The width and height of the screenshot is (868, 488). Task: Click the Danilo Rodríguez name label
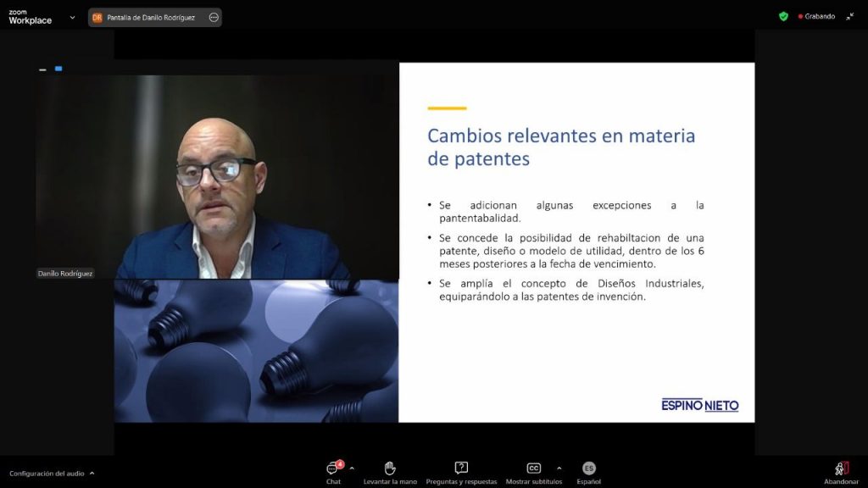tap(65, 274)
